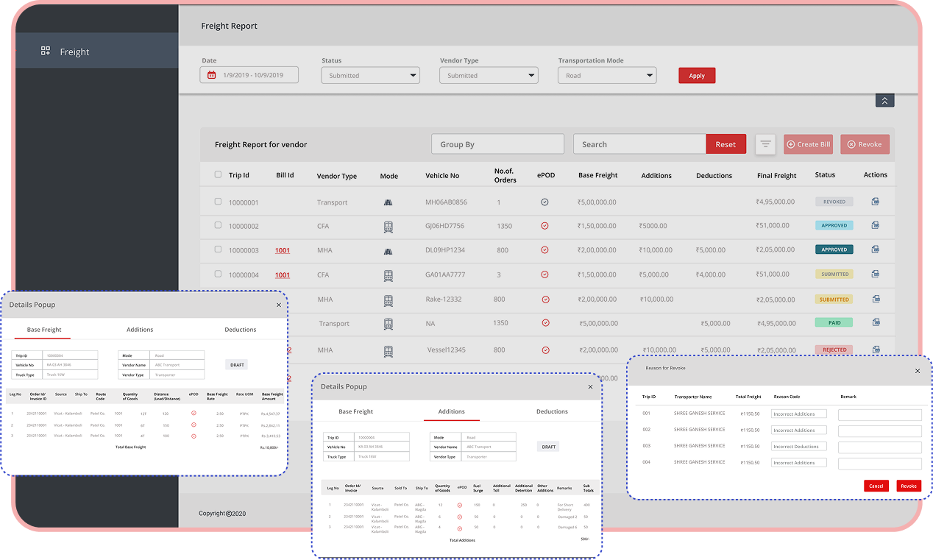The image size is (933, 560).
Task: Click the Freight grid icon in sidebar
Action: pos(46,52)
